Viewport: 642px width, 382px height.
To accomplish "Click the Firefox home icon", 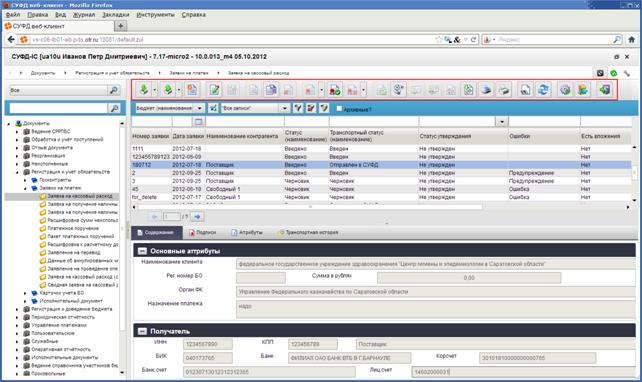I will click(631, 40).
